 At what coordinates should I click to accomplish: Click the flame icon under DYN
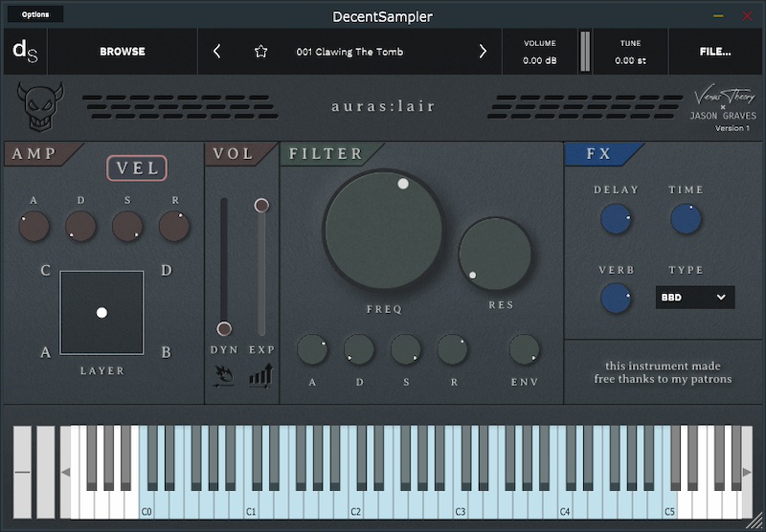[x=223, y=374]
